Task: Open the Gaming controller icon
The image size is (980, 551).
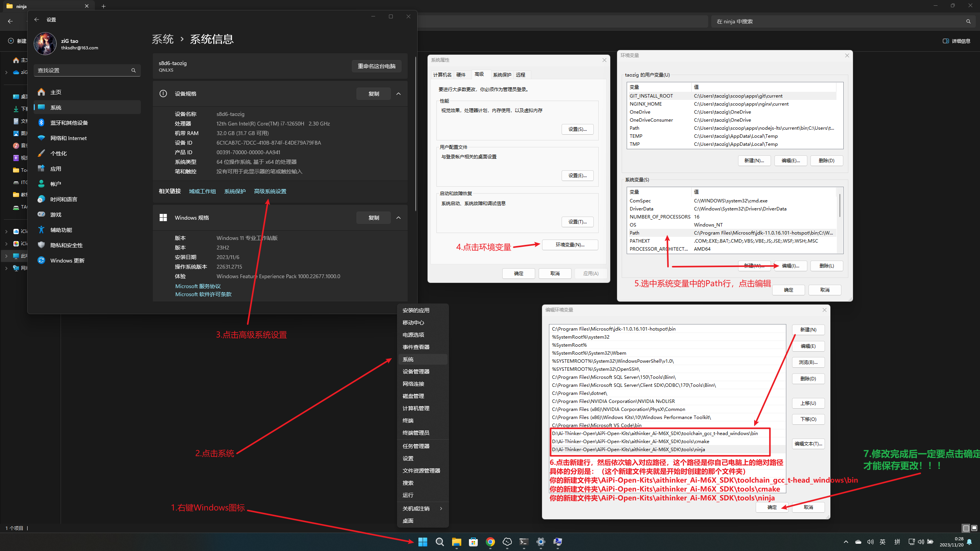Action: [x=41, y=215]
